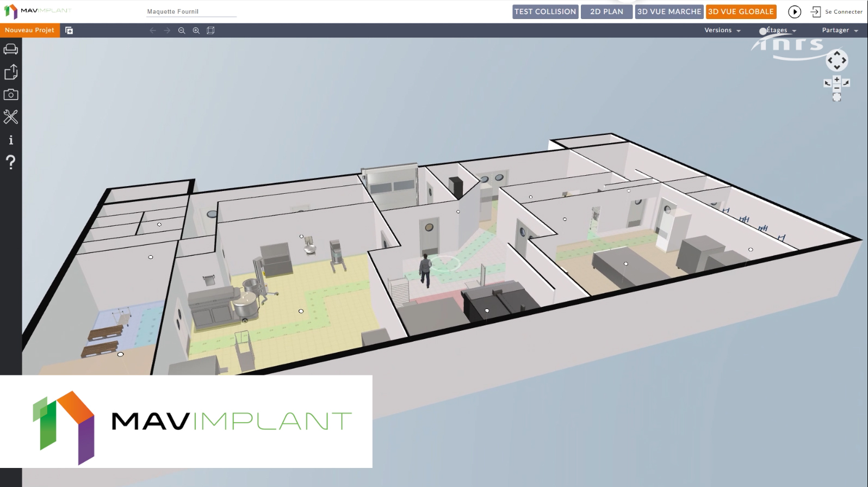
Task: Pan the 3D view right with chevron
Action: pyautogui.click(x=844, y=60)
